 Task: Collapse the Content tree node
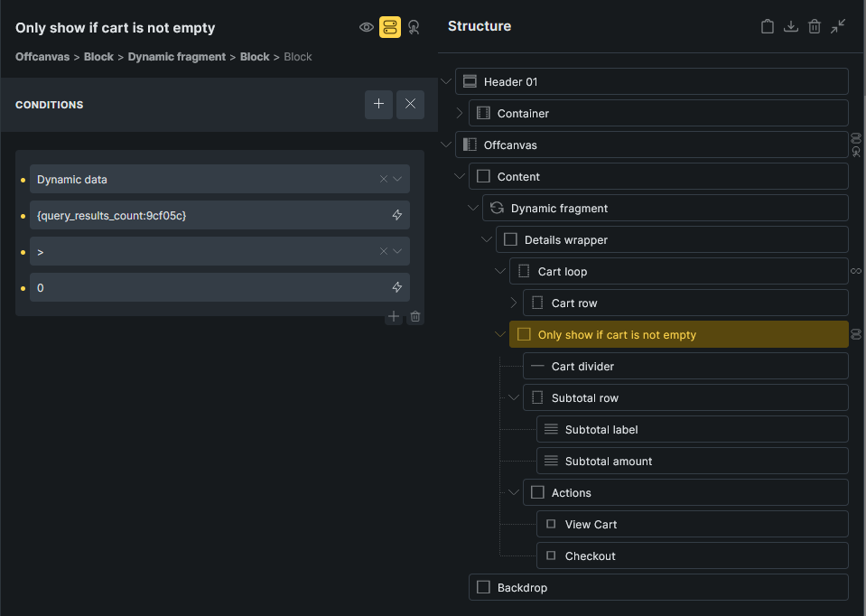coord(460,176)
